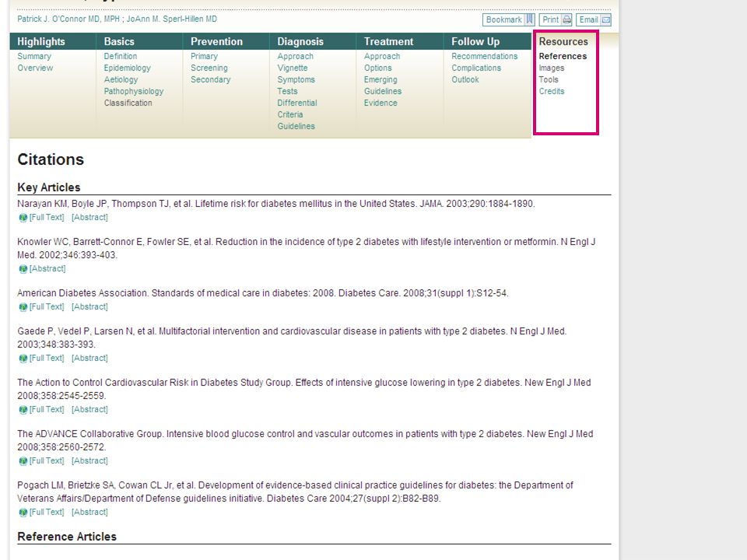
Task: Open Classification under Basics
Action: tap(128, 103)
